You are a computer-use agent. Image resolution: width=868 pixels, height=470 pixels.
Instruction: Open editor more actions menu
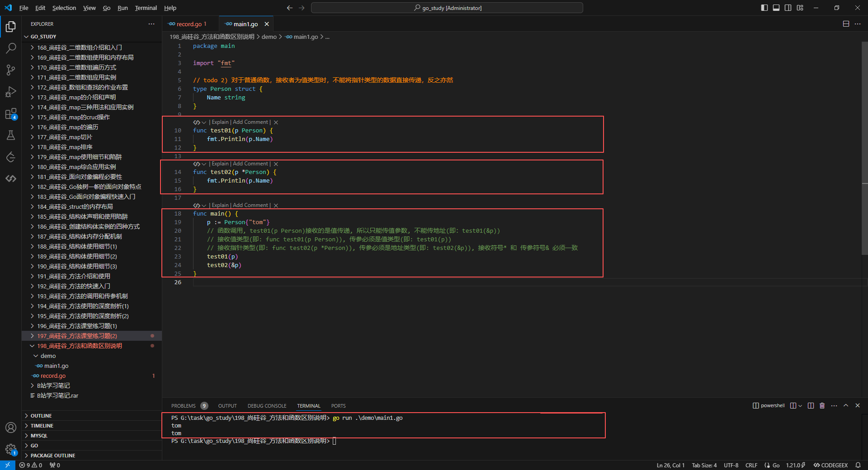[x=858, y=24]
